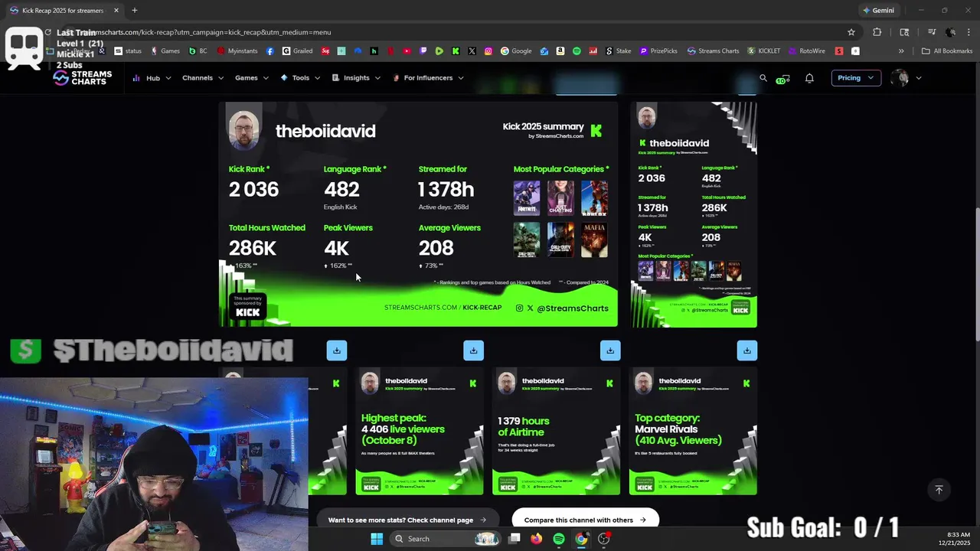
Task: Download the cut-off leftmost bottom-row card
Action: coord(337,350)
